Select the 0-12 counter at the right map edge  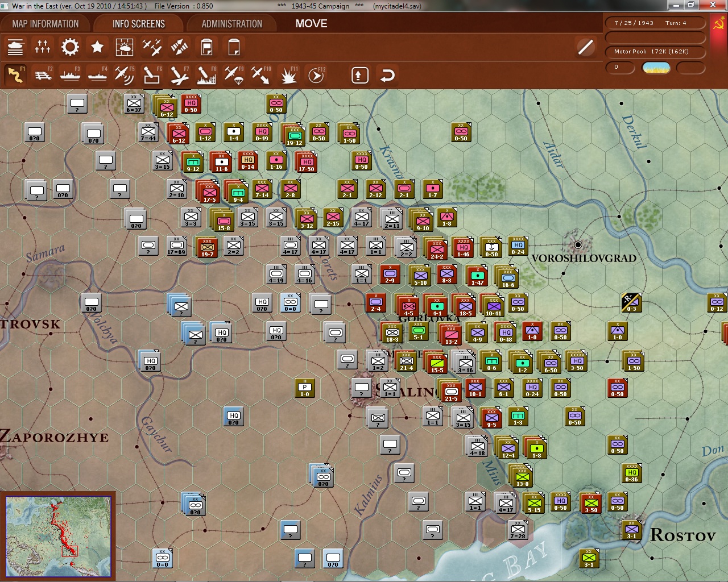click(717, 303)
